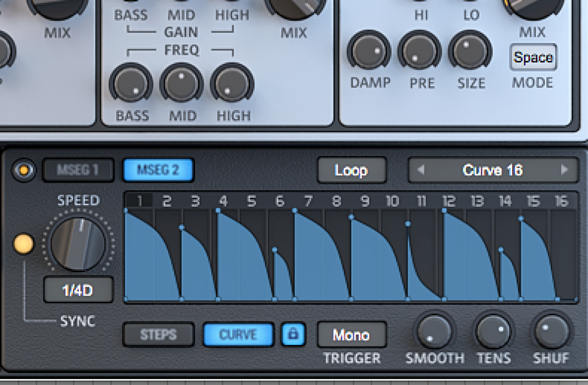Image resolution: width=588 pixels, height=385 pixels.
Task: Click the MID frequency knob
Action: pos(181,83)
